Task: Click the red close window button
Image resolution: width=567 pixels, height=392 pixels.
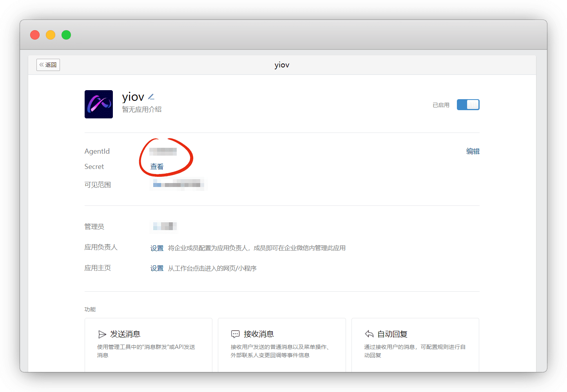Action: (35, 35)
